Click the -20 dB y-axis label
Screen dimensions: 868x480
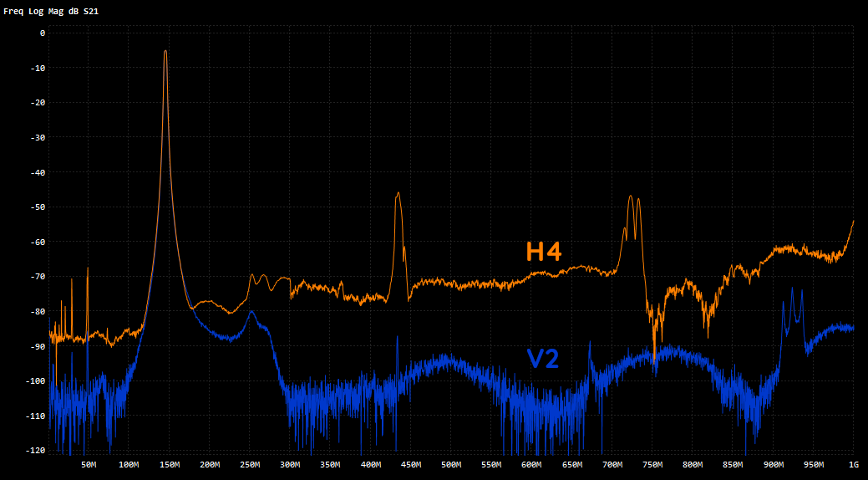[38, 103]
